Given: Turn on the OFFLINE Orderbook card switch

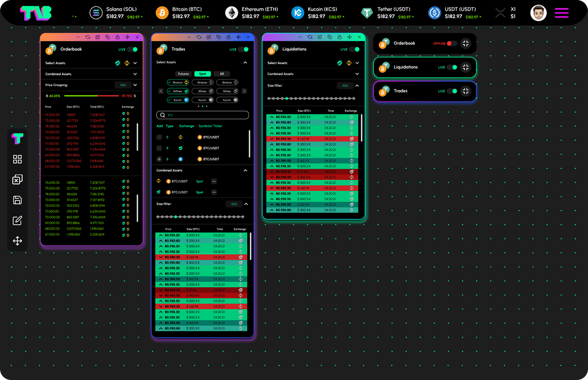Looking at the screenshot, I should point(452,44).
